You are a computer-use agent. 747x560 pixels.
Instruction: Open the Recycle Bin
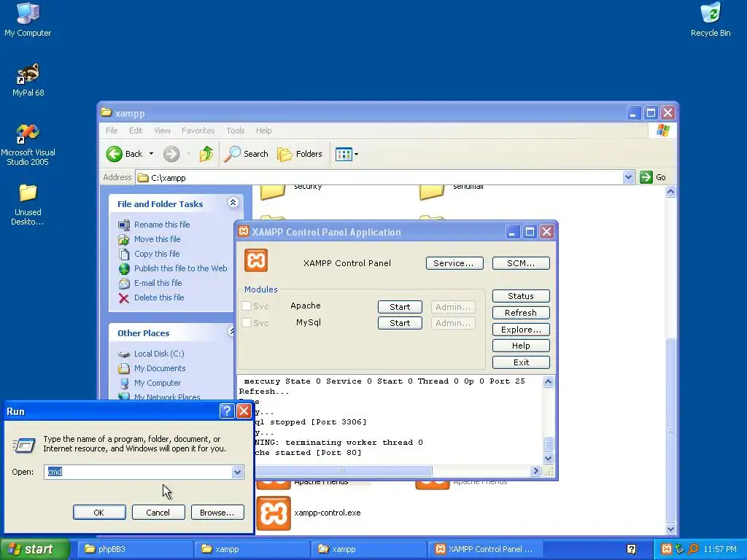click(x=711, y=20)
